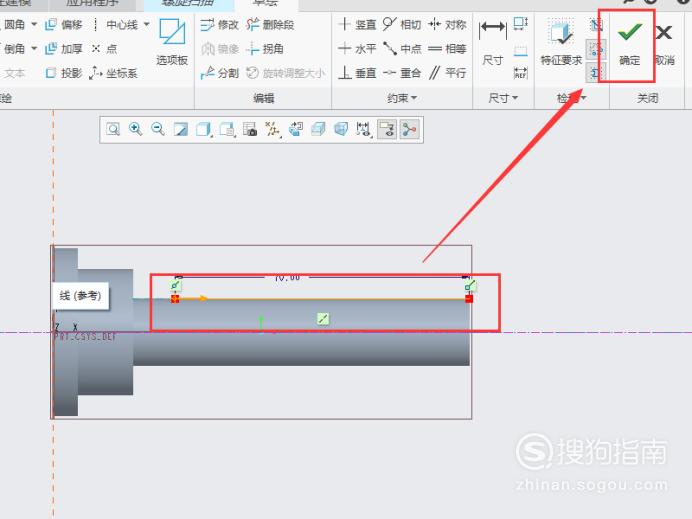Expand the 圆角 fillet dropdown arrow

[x=34, y=25]
